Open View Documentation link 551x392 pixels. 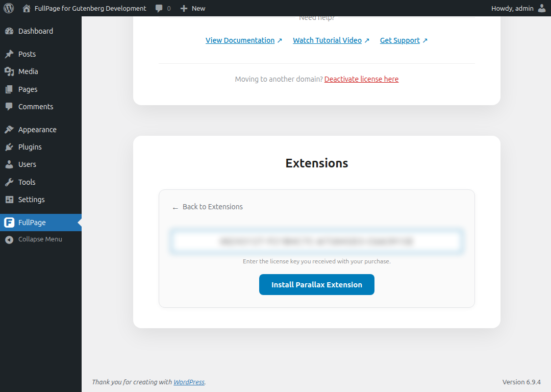[x=240, y=40]
